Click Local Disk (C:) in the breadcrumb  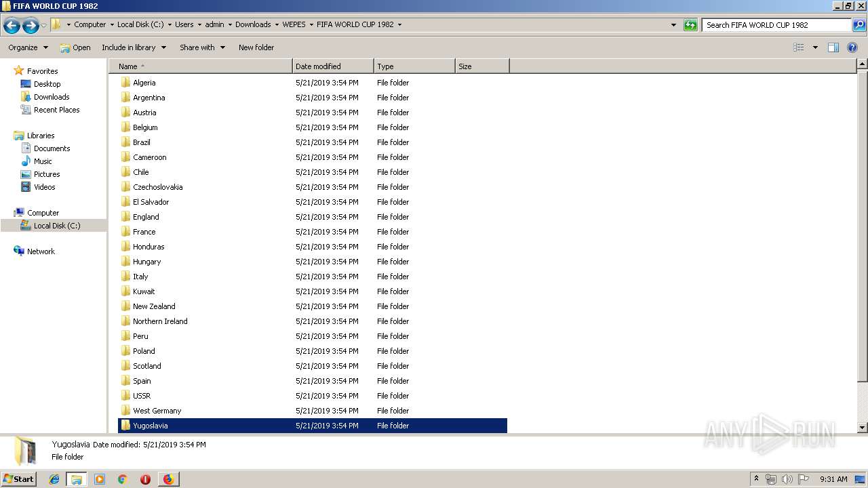140,24
